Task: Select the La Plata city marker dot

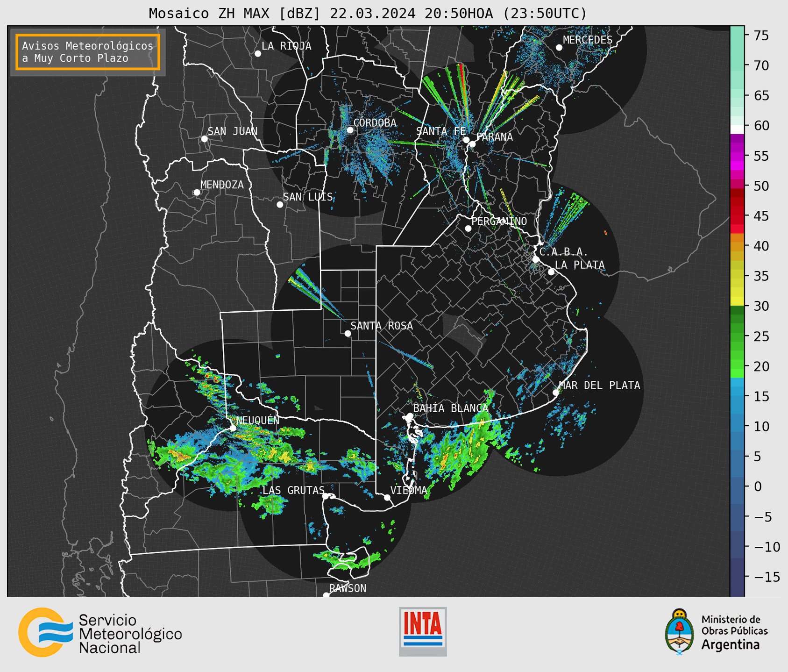Action: click(551, 272)
